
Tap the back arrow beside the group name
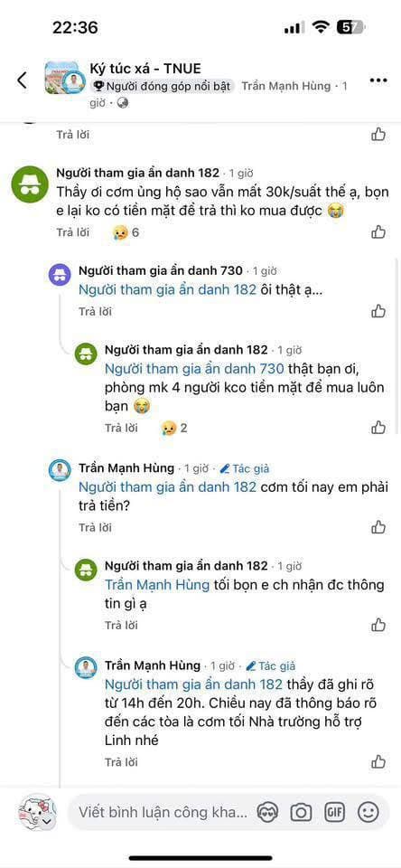(22, 80)
